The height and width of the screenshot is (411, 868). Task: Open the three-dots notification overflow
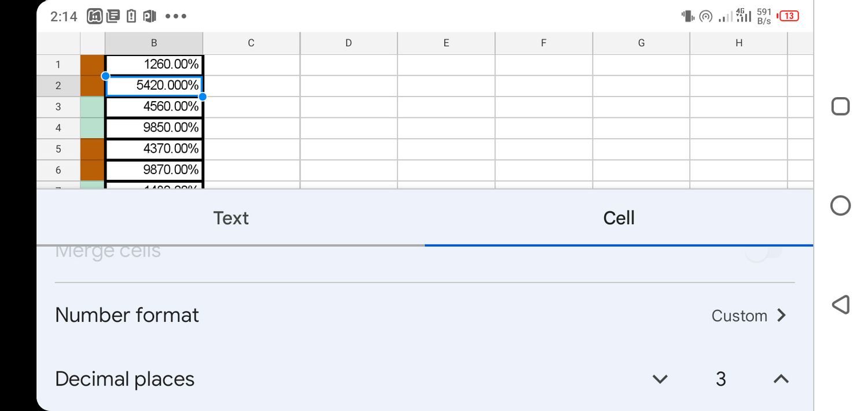click(176, 16)
